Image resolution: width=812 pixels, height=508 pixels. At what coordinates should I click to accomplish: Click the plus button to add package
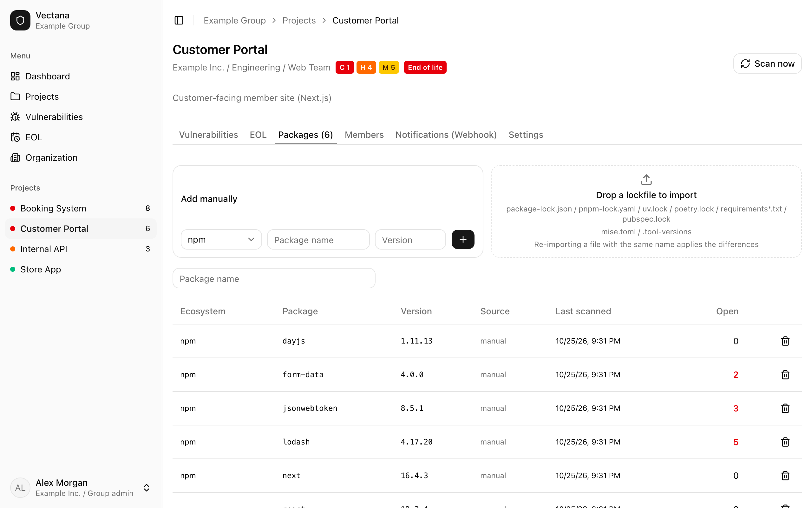point(463,239)
